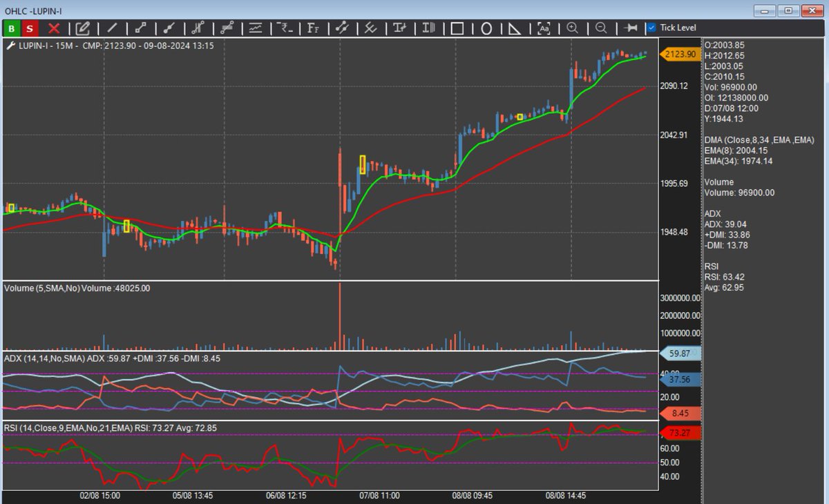Click the wrench icon beside LUPIN-I title
Viewport: 829px width, 504px height.
(10, 45)
